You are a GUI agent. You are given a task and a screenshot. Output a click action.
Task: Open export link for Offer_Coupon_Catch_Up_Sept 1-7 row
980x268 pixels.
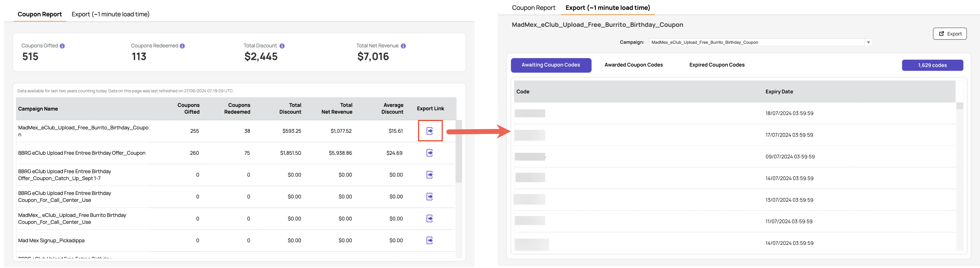430,175
